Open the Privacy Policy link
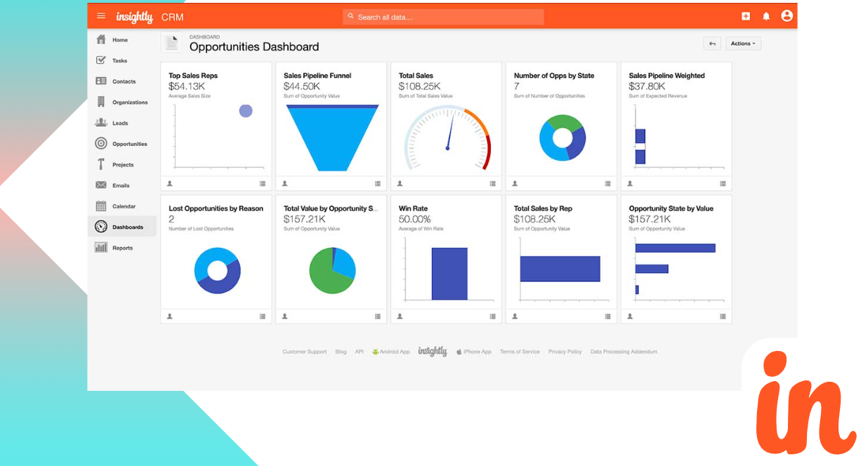This screenshot has height=466, width=868. 565,352
